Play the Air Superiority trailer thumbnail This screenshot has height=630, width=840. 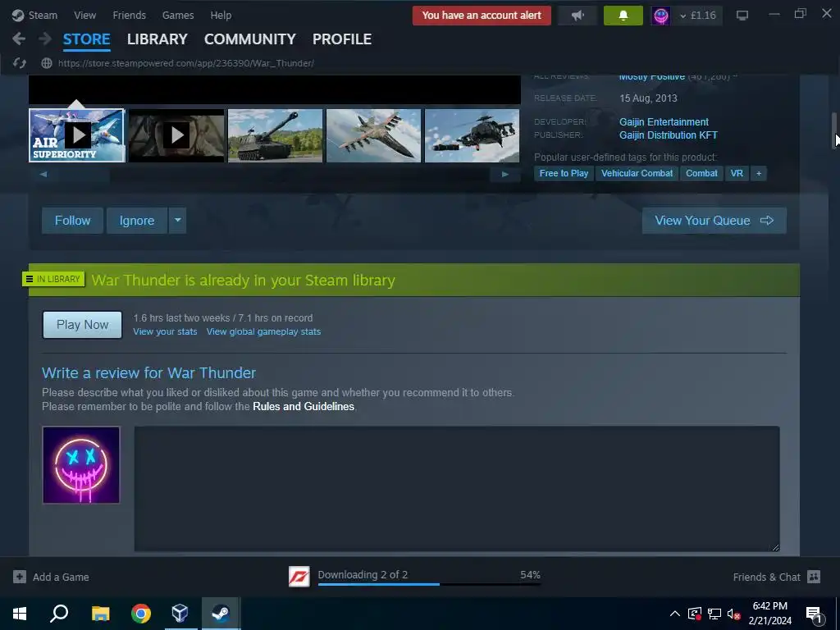click(x=76, y=135)
